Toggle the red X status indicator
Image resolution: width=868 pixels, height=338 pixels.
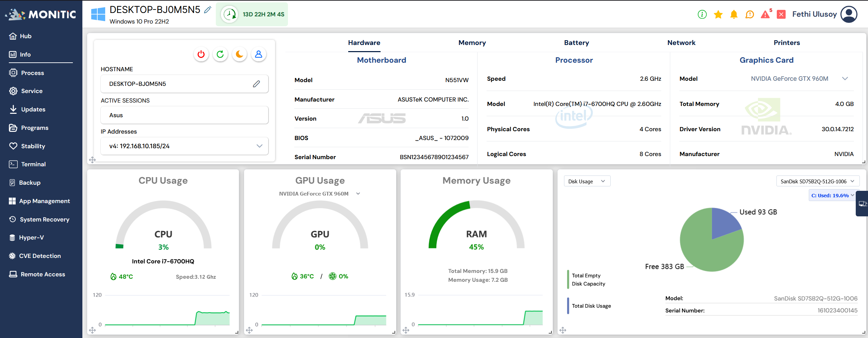pos(781,14)
